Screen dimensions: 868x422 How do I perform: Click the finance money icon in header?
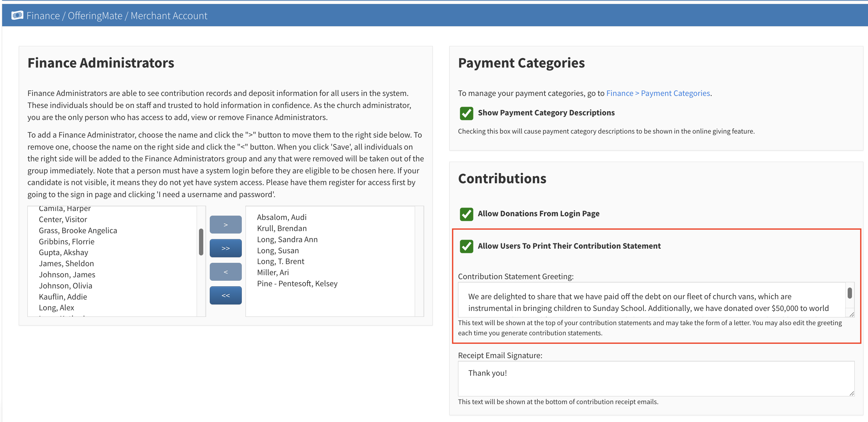tap(17, 15)
